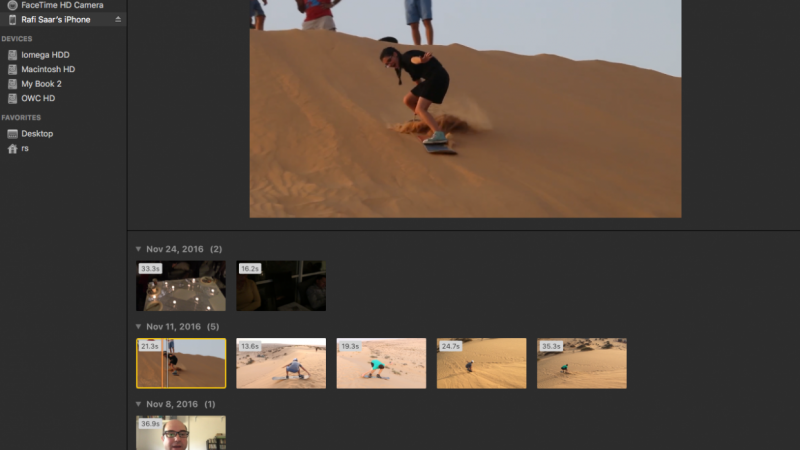Click the Nov 11, 2016 (5) heading
Image resolution: width=800 pixels, height=450 pixels.
(183, 327)
